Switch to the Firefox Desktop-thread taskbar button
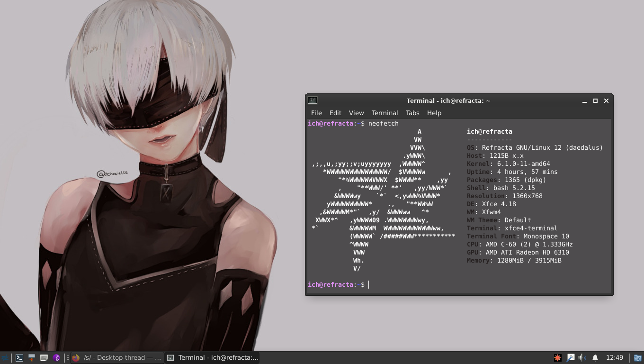This screenshot has width=644, height=364. pos(117,358)
